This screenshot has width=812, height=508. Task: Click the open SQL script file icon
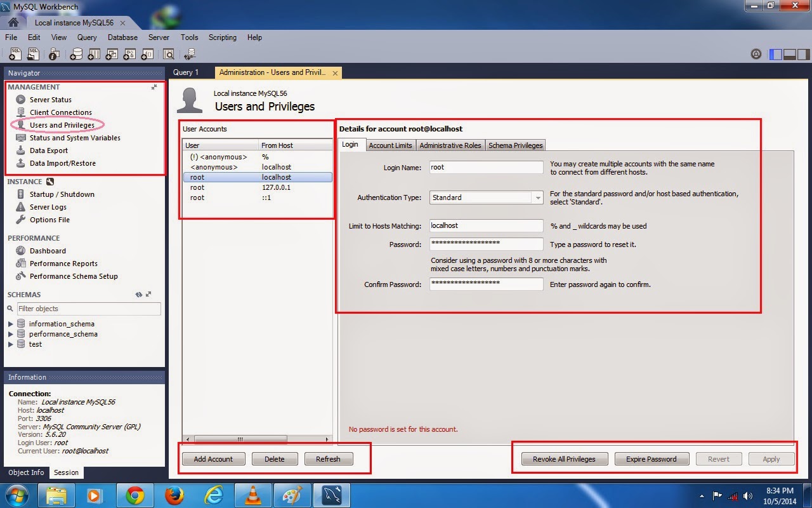point(34,55)
